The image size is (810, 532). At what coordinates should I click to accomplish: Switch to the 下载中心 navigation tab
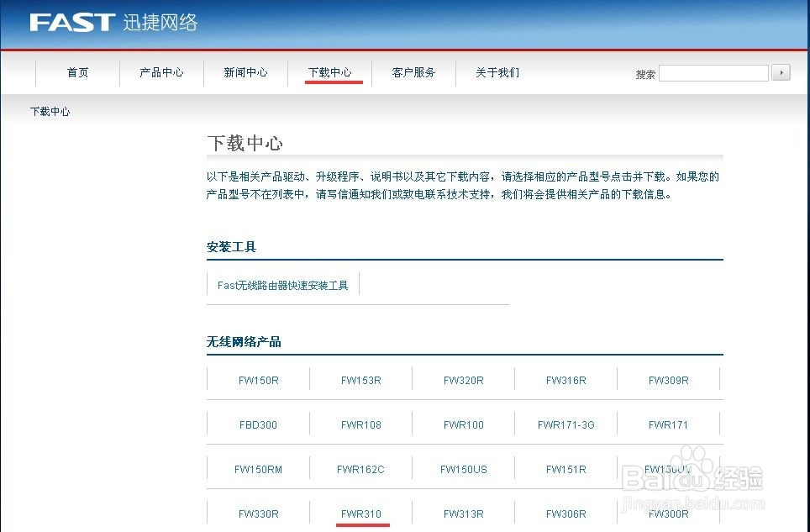331,72
